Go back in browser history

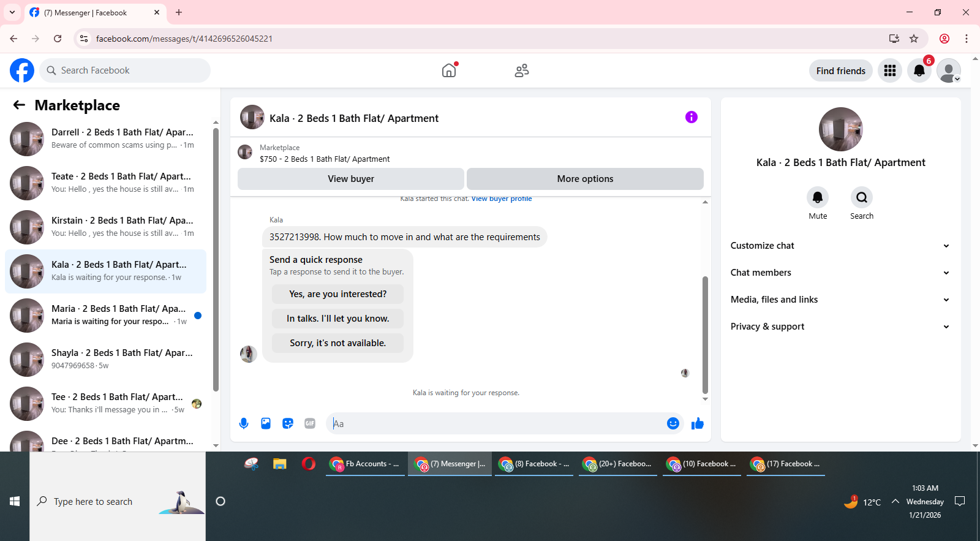[x=13, y=39]
